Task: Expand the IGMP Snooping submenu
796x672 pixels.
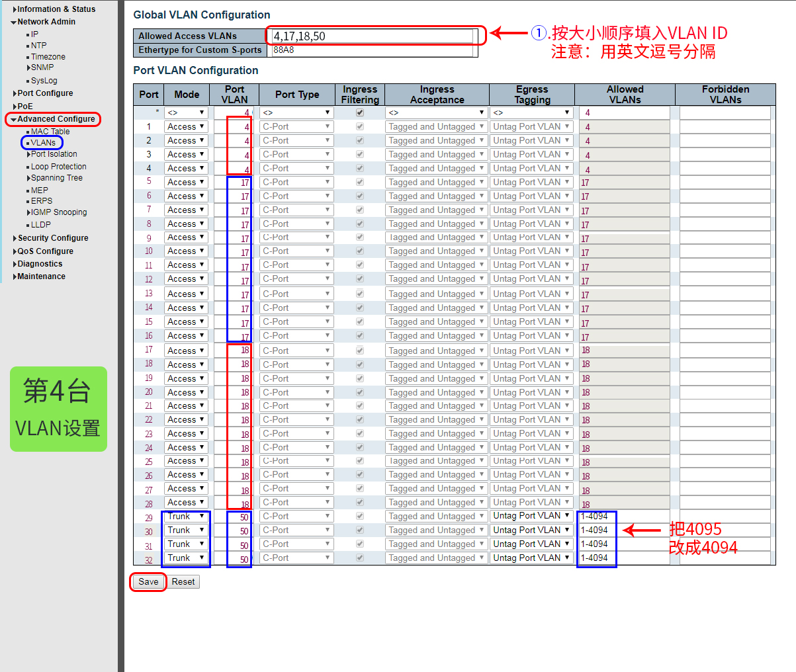Action: pyautogui.click(x=58, y=212)
